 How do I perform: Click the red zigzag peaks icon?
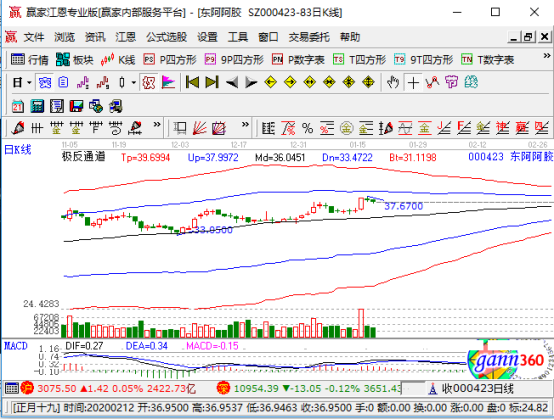(432, 82)
